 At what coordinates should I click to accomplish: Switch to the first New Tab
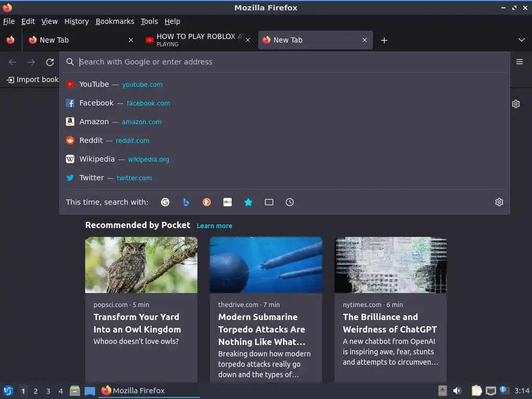[x=81, y=40]
